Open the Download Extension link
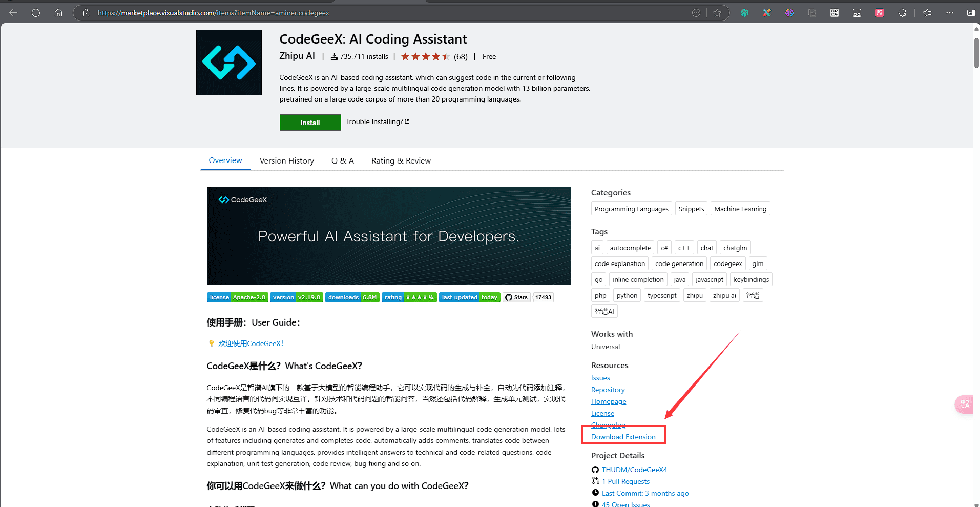This screenshot has height=507, width=980. pos(623,436)
